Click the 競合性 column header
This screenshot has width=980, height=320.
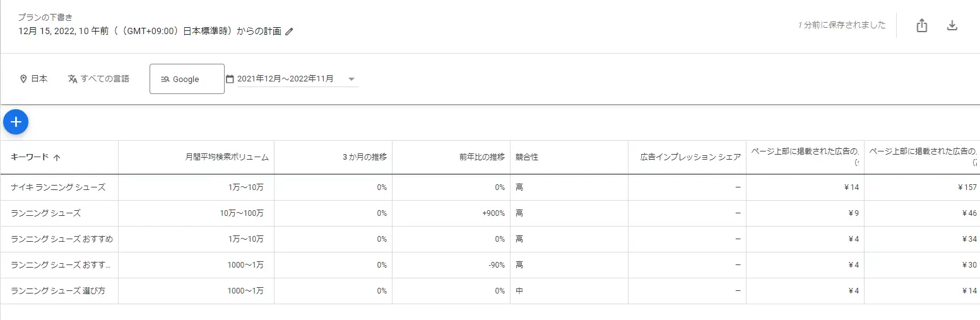coord(527,157)
